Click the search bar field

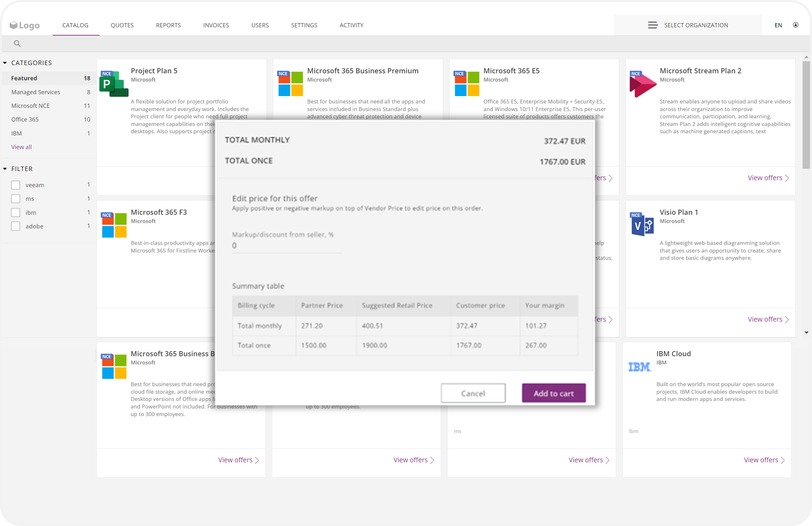(x=406, y=44)
